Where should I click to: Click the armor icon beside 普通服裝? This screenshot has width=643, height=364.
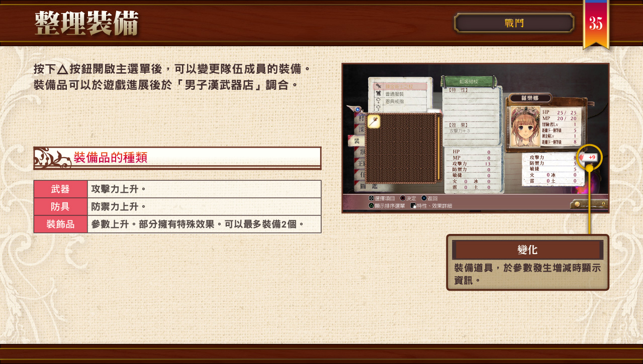click(378, 94)
